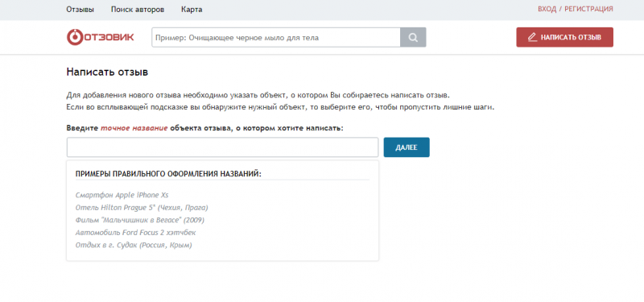Click the pencil icon on the red button
Image resolution: width=644 pixels, height=302 pixels.
[x=532, y=37]
